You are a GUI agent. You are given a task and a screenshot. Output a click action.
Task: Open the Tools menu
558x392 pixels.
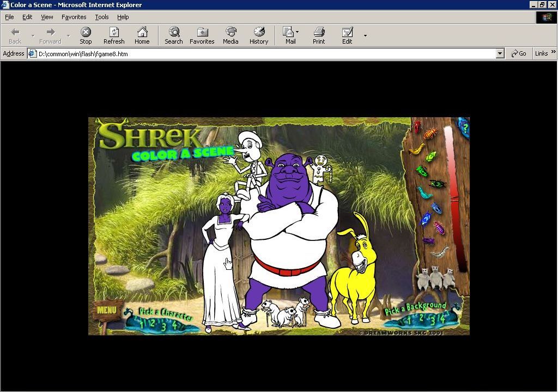tap(101, 17)
